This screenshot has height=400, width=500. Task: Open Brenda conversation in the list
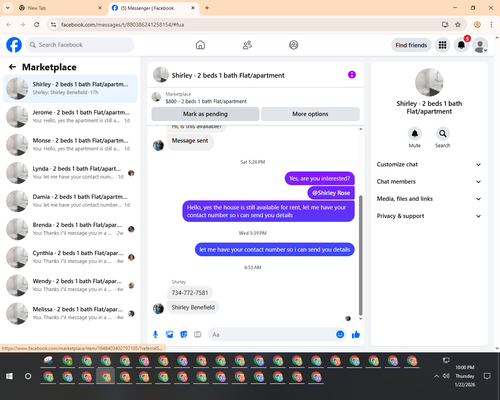pyautogui.click(x=70, y=229)
